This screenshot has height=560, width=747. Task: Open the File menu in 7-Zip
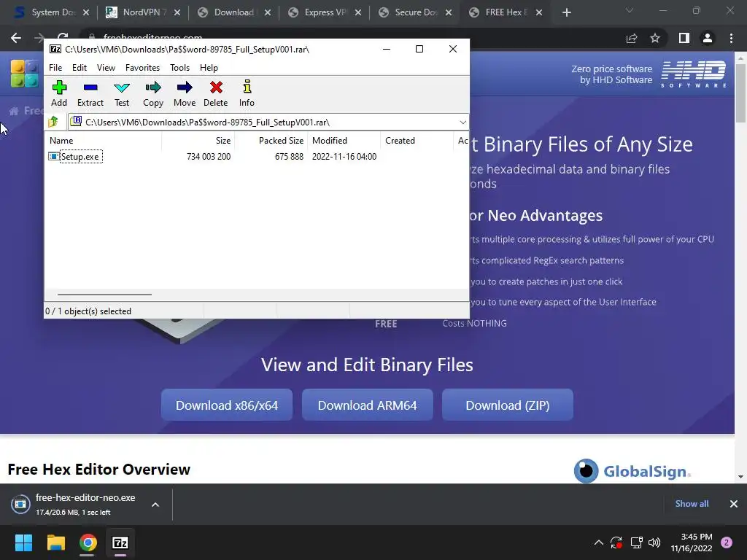[x=55, y=68]
